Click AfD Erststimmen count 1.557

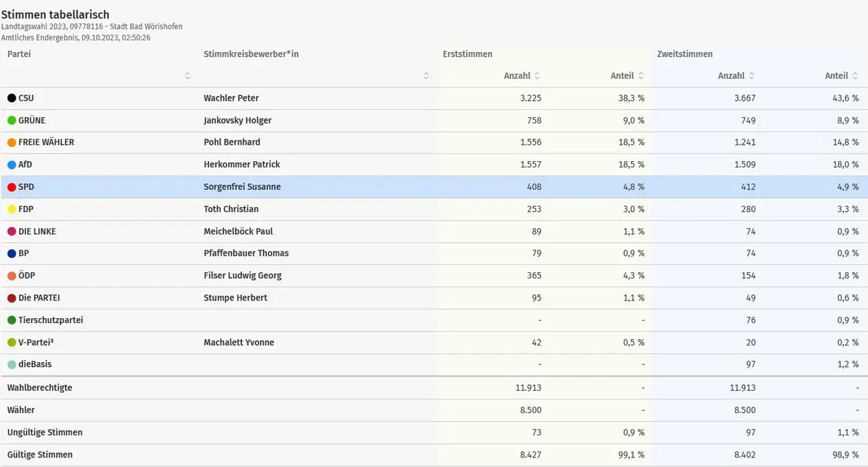point(530,165)
